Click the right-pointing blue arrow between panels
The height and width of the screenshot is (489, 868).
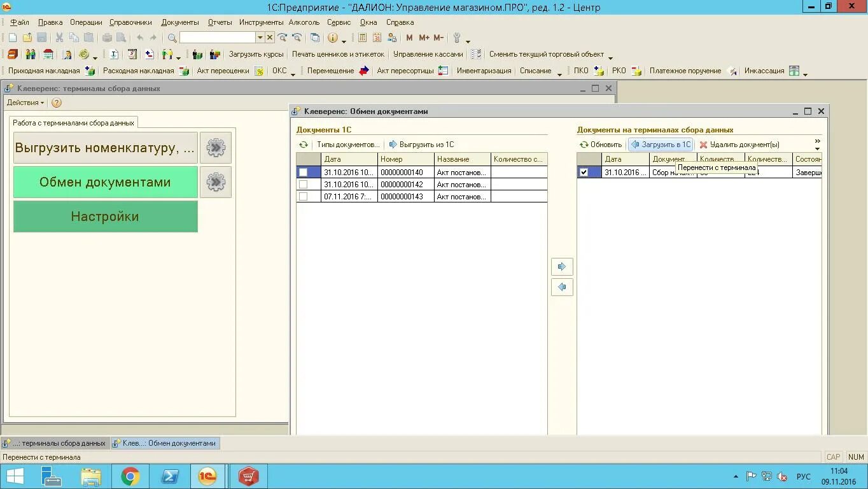point(562,266)
